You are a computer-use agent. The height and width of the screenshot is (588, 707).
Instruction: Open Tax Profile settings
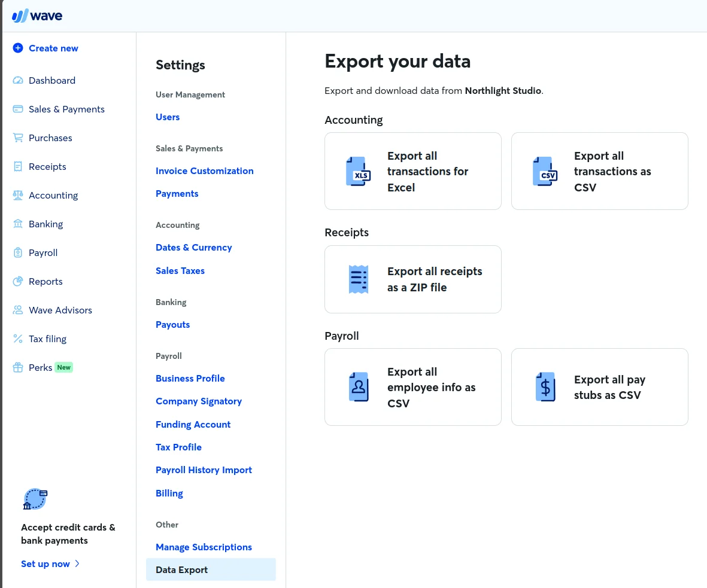point(178,447)
